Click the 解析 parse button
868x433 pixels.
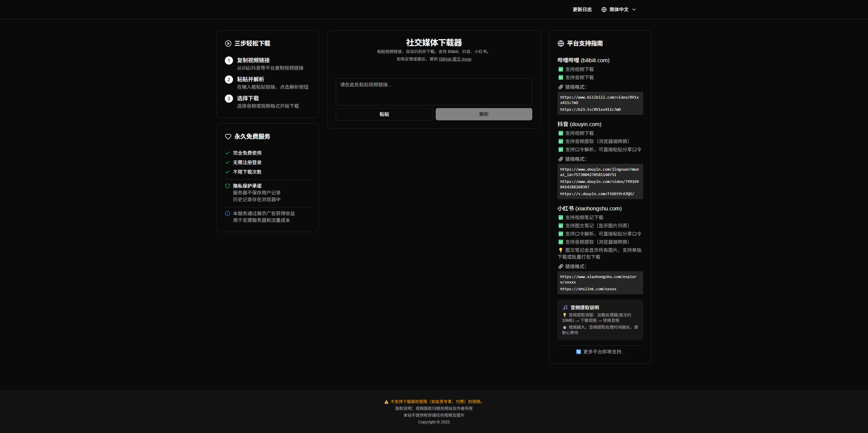(483, 114)
